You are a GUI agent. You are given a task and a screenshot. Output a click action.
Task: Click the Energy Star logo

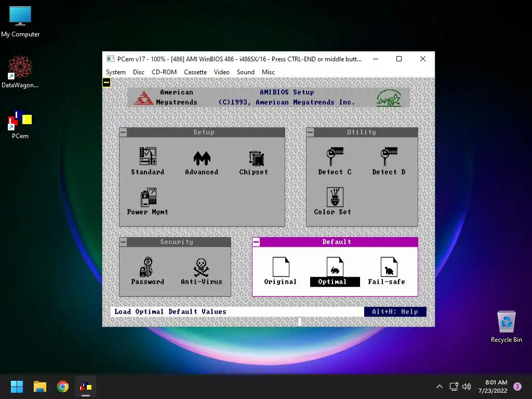pos(389,98)
